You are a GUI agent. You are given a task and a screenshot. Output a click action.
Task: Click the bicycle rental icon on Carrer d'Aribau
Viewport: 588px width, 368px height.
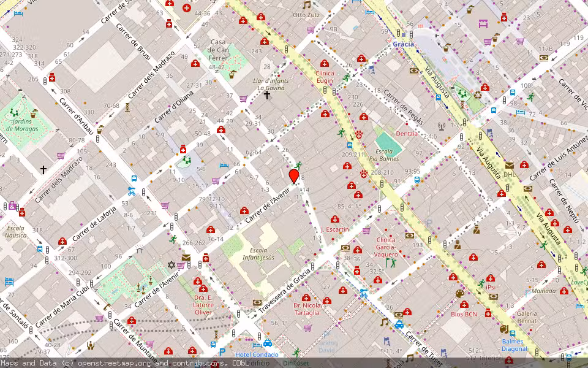(x=131, y=191)
